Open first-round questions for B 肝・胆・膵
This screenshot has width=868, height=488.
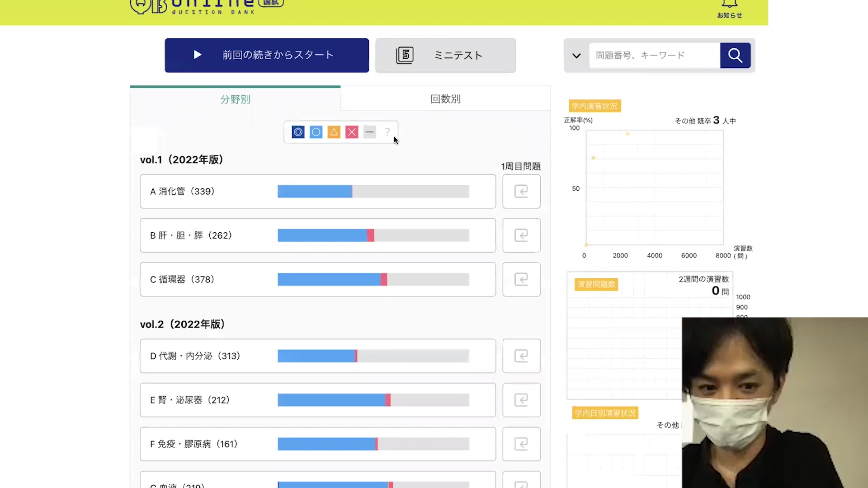(521, 235)
